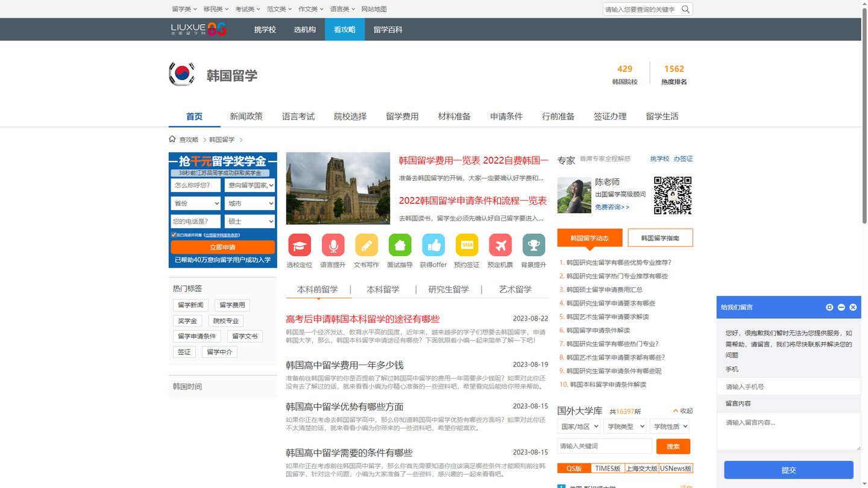Switch to the 韩国留学指南 tab
868x488 pixels.
coord(660,238)
